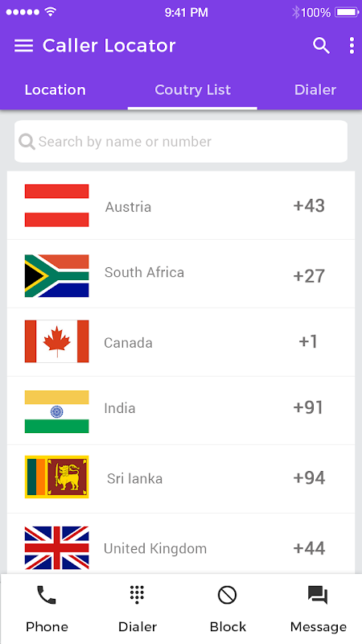Switch to the Location tab
The height and width of the screenshot is (644, 362).
click(55, 90)
